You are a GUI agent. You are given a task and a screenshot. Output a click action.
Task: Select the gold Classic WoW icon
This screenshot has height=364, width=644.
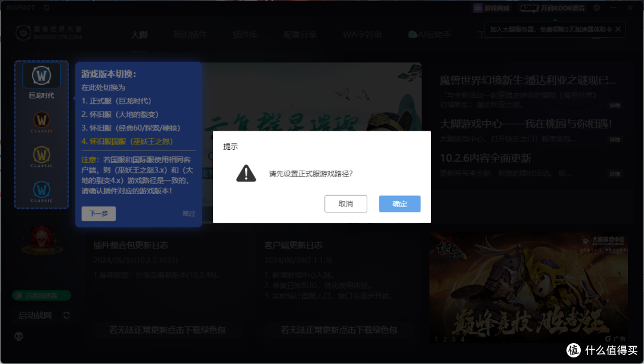pos(42,156)
